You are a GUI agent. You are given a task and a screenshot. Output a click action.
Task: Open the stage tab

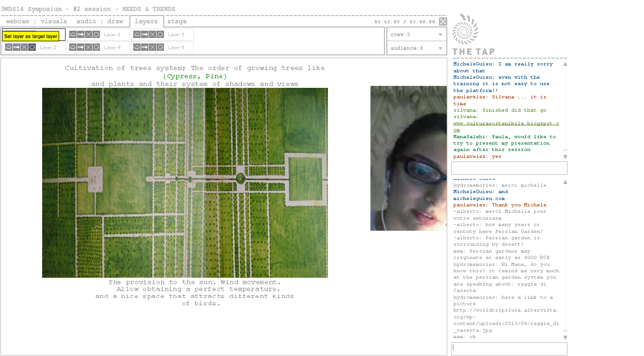(176, 22)
